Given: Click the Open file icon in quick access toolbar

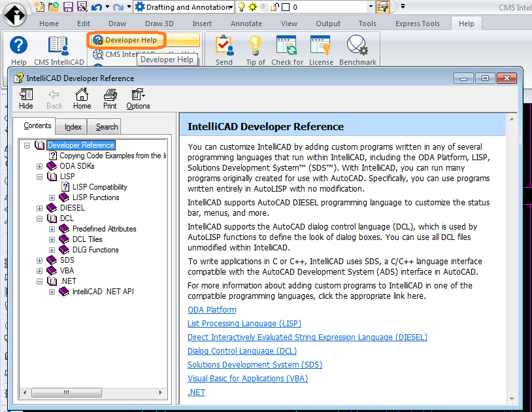Looking at the screenshot, I should click(54, 7).
